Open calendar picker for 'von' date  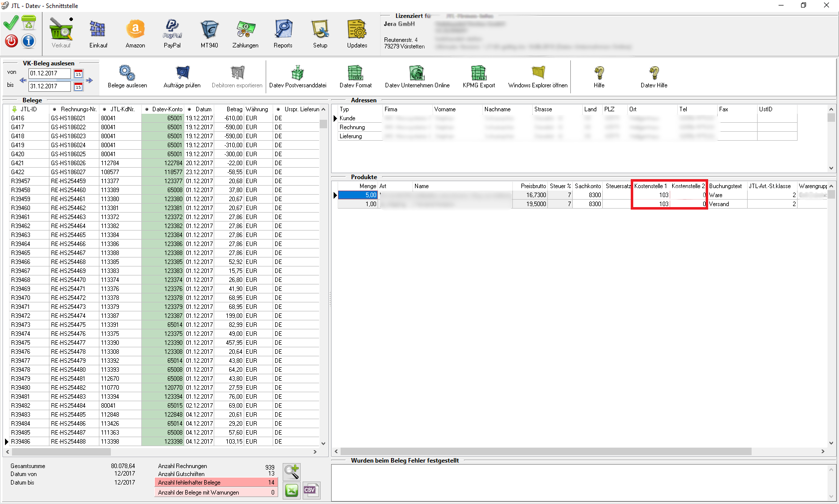[78, 74]
